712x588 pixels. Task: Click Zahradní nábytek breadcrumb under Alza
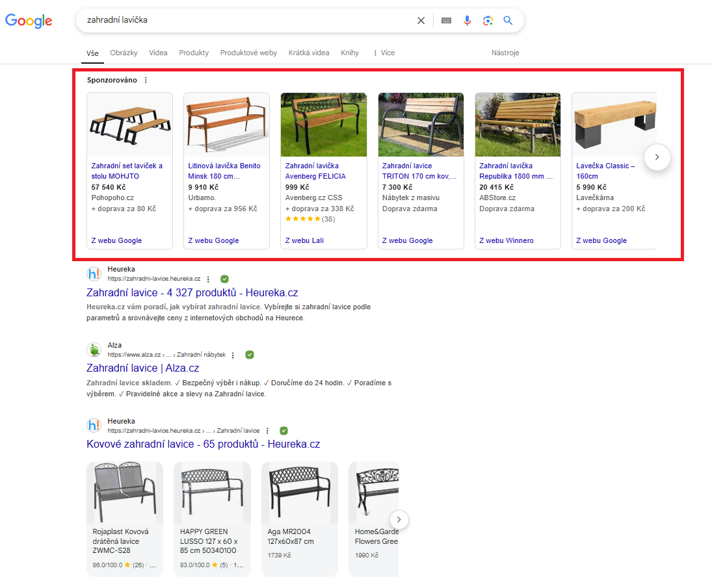point(201,355)
